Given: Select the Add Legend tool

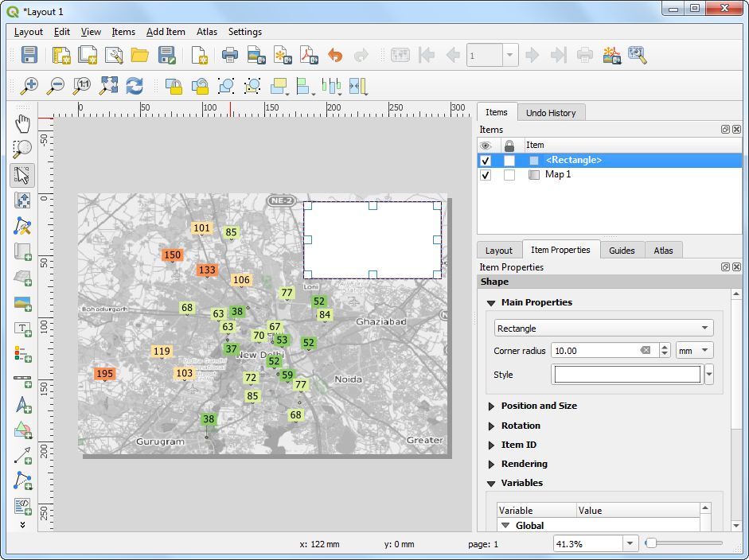Looking at the screenshot, I should coord(23,353).
